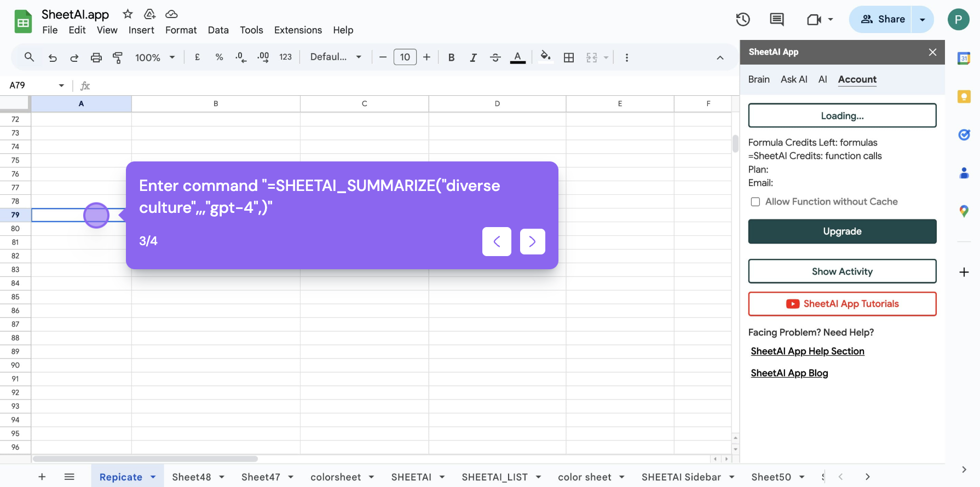Open the zoom 100% dropdown

click(155, 57)
